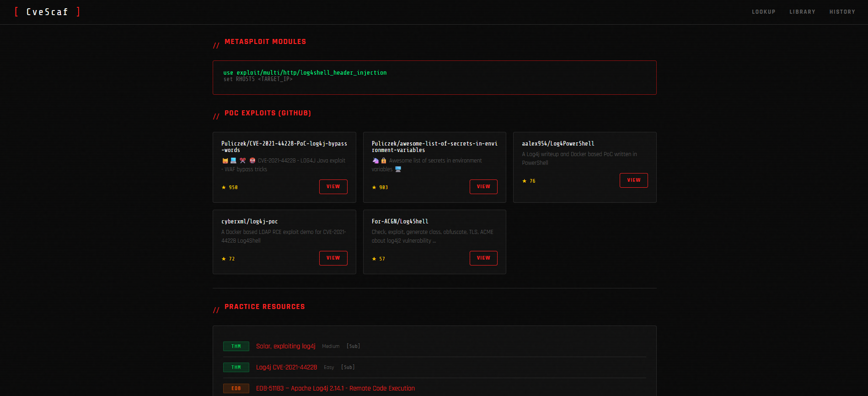This screenshot has height=396, width=868.
Task: Open 'Log4j CVE-2021-44228' practice room
Action: point(286,367)
